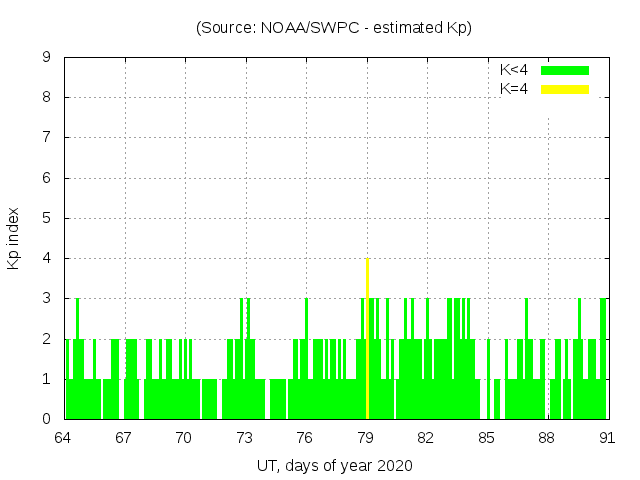Click x-axis tick label 88
Screen dimensions: 640x480
pyautogui.click(x=546, y=438)
